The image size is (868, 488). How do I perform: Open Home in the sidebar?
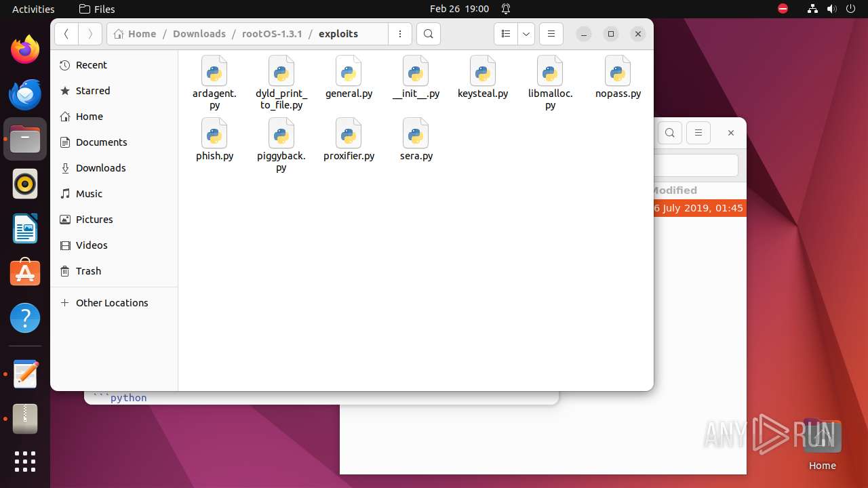coord(114,117)
